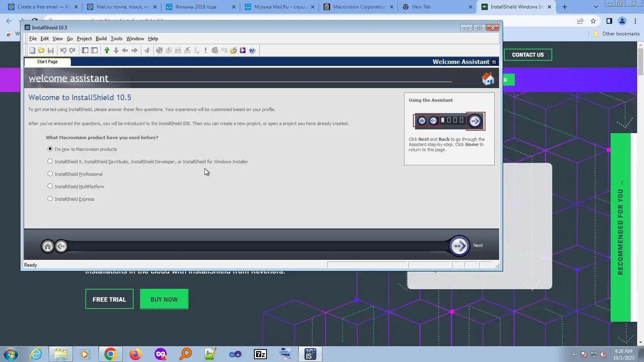Click BUY NOW button on the Chrome webpage
Image resolution: width=644 pixels, height=362 pixels.
point(164,299)
